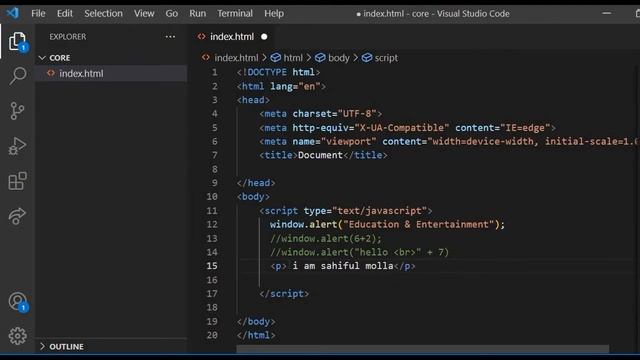
Task: Click line number 12 in gutter
Action: pos(212,224)
